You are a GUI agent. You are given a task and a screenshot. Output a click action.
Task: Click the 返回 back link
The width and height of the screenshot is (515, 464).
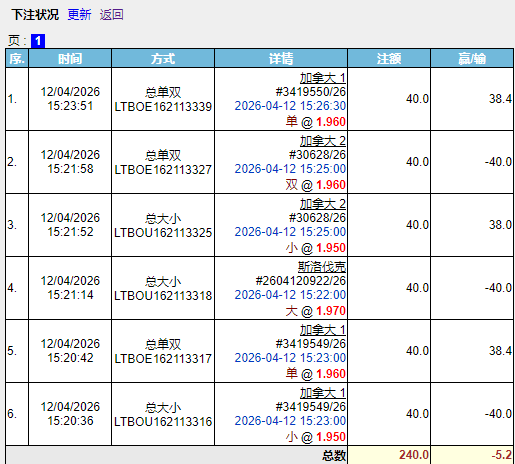(111, 15)
